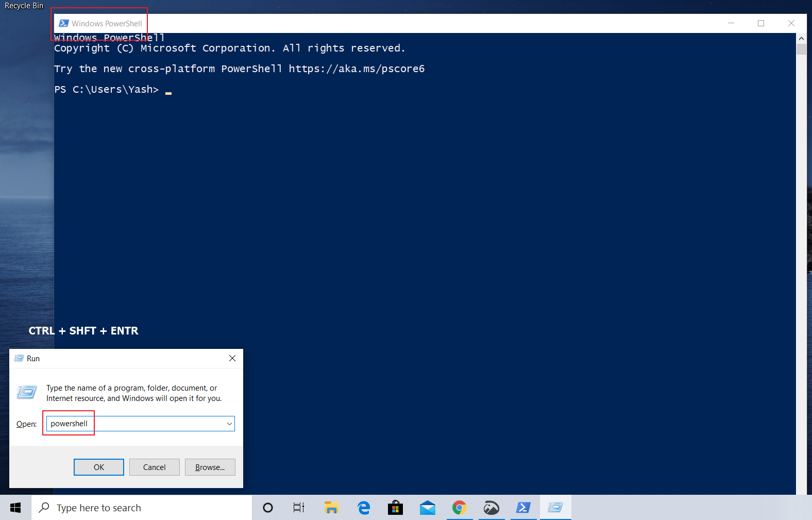Click the round photo app taskbar icon

(x=491, y=508)
